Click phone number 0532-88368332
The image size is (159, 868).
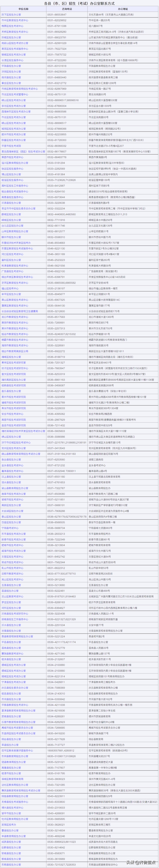coord(57,146)
